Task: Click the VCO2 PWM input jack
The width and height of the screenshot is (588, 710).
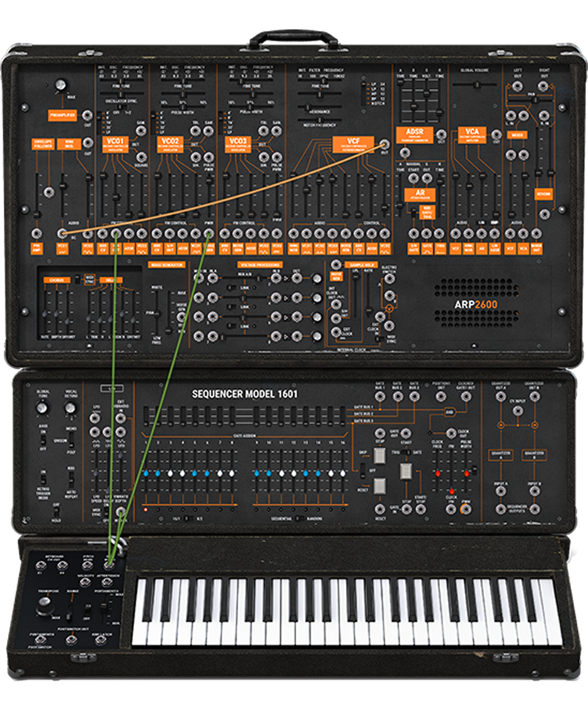Action: coord(209,234)
